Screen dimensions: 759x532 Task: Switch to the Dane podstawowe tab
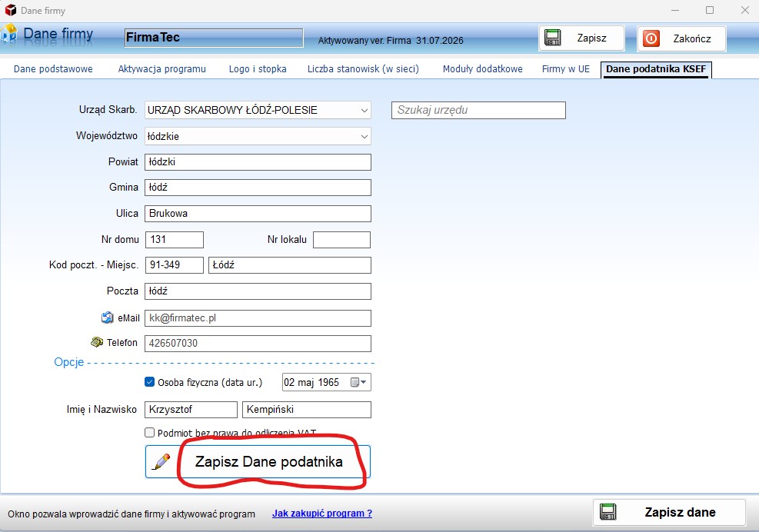(53, 69)
